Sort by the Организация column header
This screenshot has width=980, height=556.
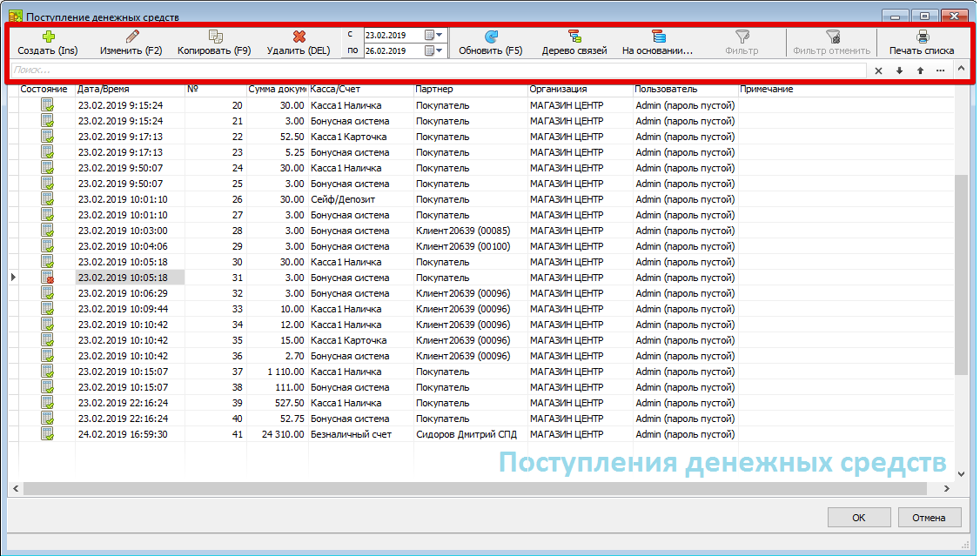tap(580, 90)
